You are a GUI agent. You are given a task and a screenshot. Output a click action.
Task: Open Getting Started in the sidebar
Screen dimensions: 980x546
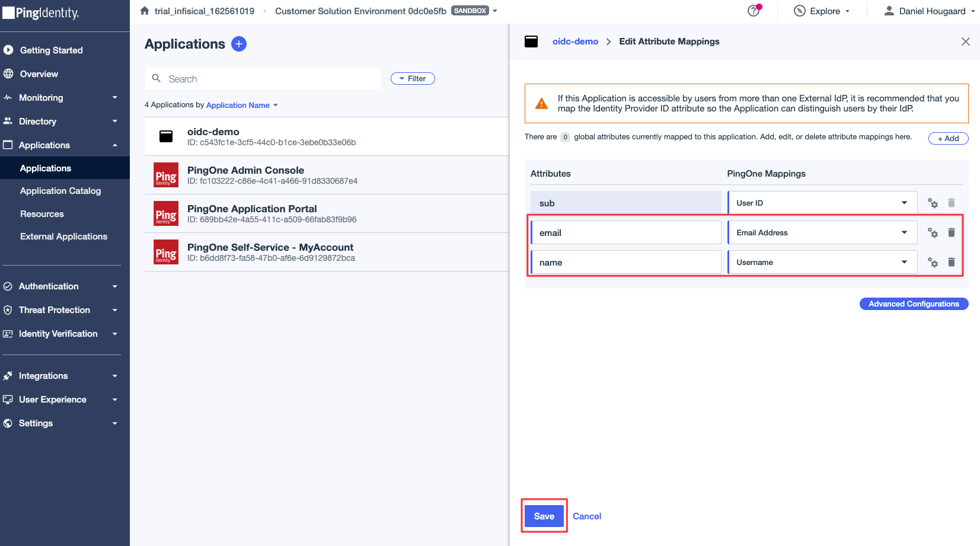pos(52,50)
